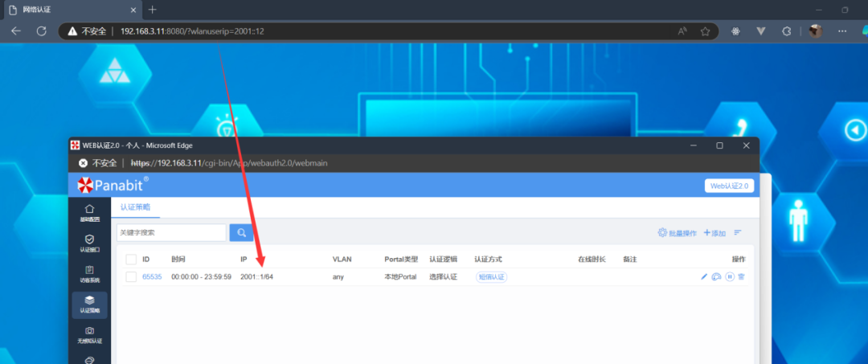Click the 添加 plus button
Screen dimensions: 868x364
714,233
